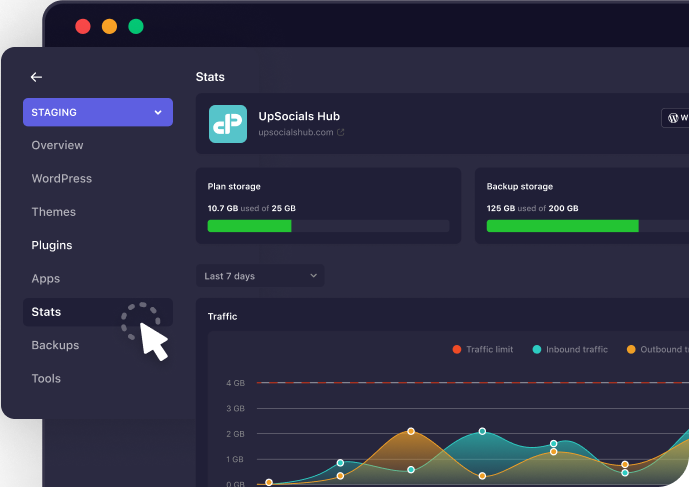
Task: Click the external link icon beside upsocialshub.com
Action: [x=341, y=132]
